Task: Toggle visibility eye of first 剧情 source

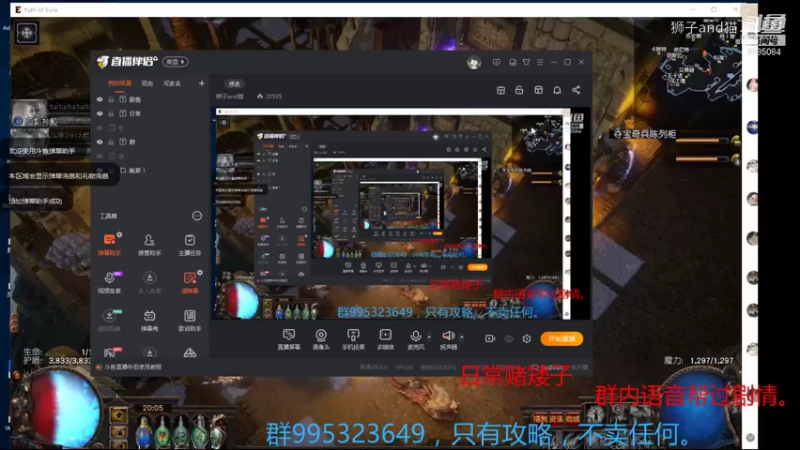Action: (x=99, y=99)
